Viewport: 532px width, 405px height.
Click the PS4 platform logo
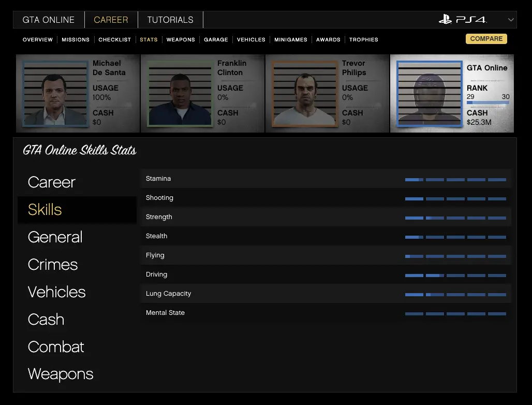point(463,20)
